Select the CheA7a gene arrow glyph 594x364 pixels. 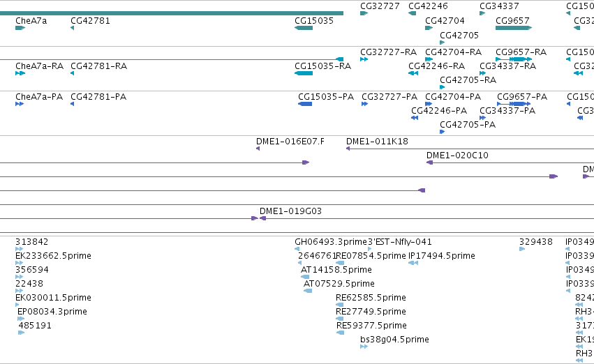tap(20, 28)
